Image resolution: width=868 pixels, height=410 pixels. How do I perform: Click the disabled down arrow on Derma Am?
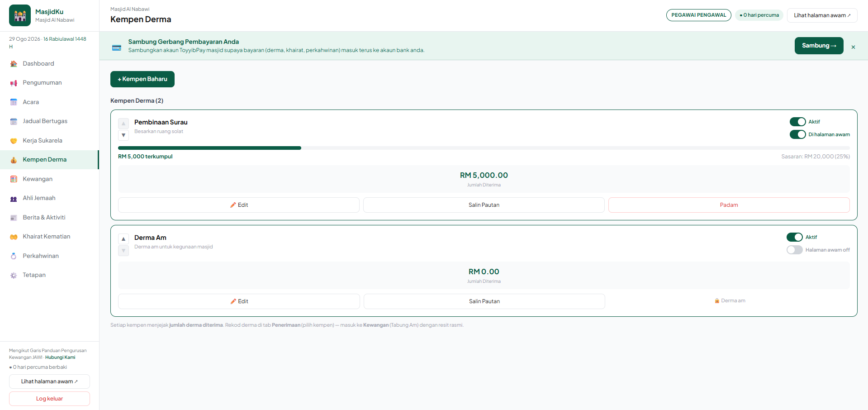tap(123, 251)
